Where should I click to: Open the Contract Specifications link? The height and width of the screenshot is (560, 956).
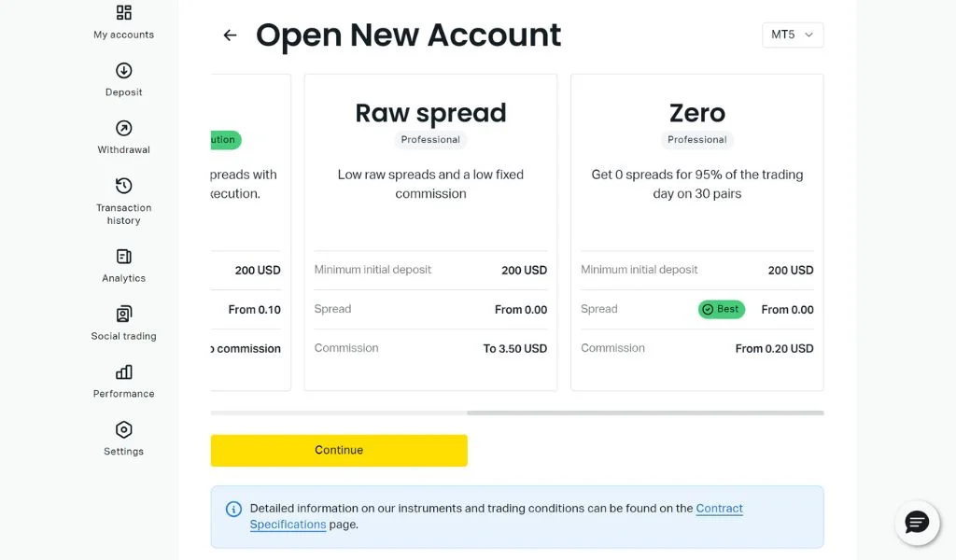[719, 508]
